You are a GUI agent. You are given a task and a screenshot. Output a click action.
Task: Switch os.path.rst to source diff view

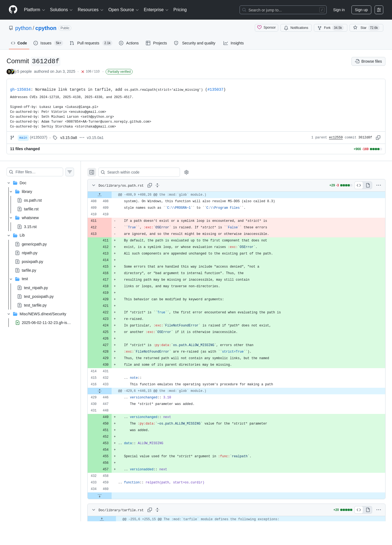(x=359, y=185)
